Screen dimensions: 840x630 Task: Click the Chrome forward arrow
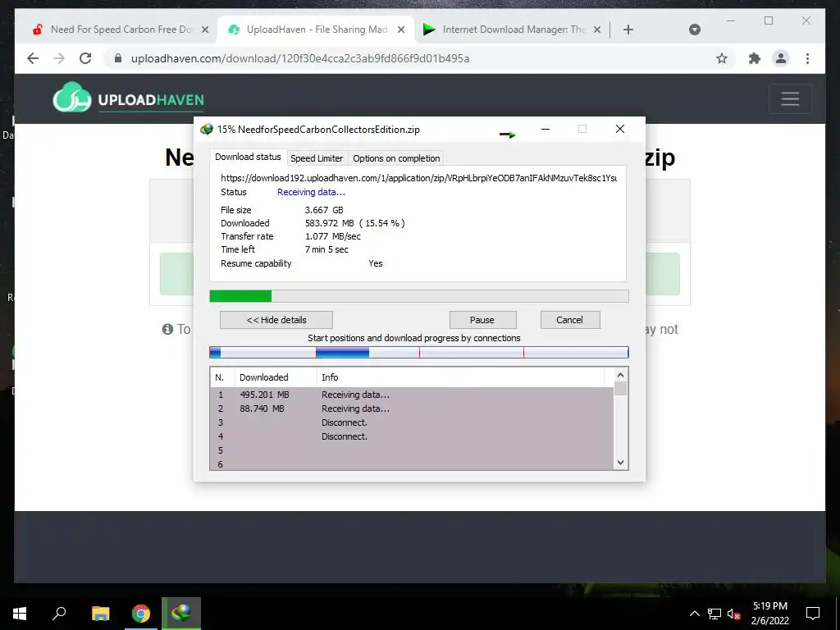click(x=59, y=58)
